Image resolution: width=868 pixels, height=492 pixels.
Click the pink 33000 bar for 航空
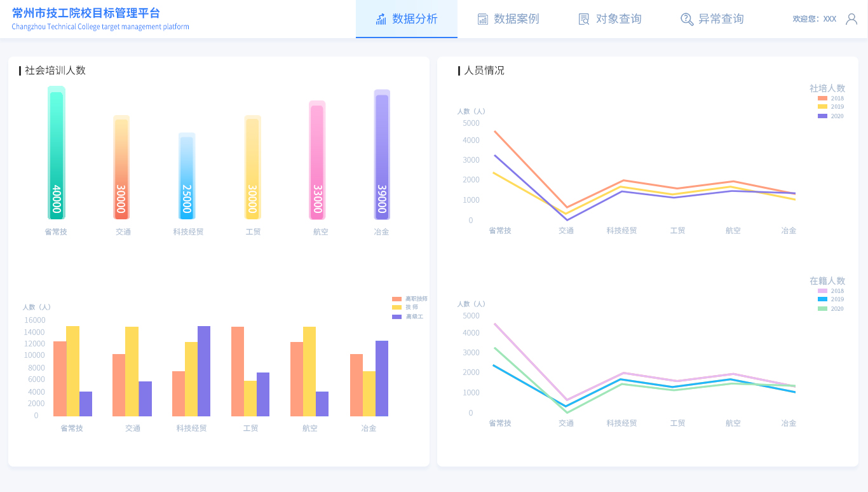tap(317, 162)
